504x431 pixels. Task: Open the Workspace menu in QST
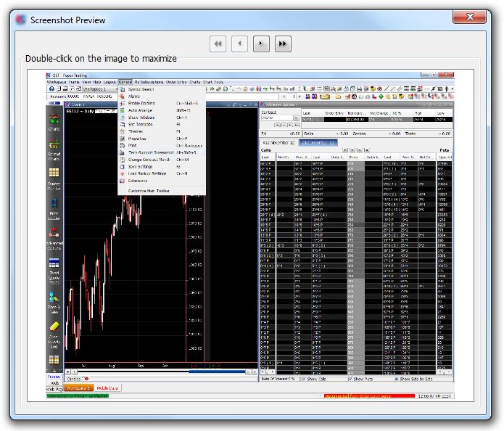pos(57,82)
